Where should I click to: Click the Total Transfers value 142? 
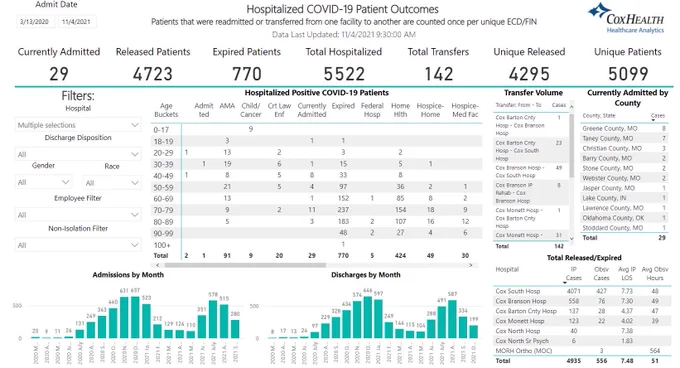(438, 74)
